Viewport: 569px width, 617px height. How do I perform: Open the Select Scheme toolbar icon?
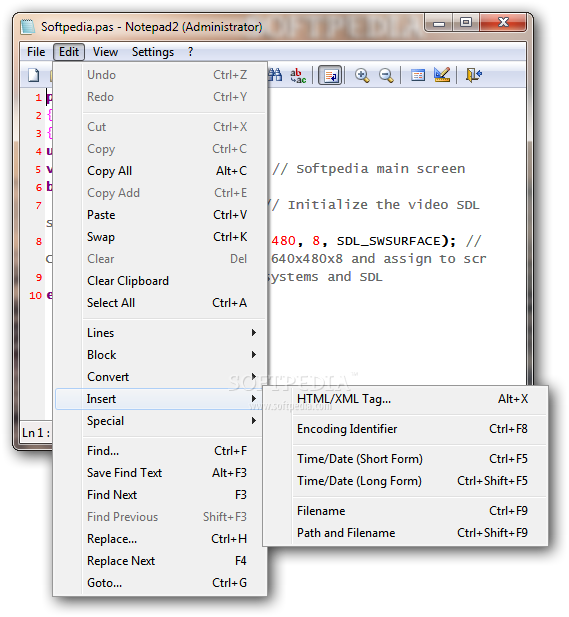[418, 75]
